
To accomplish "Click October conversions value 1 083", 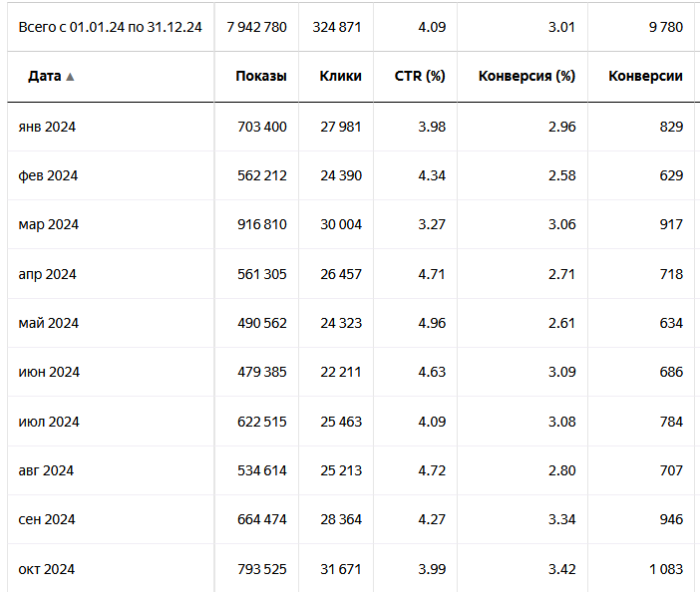I will pos(665,569).
